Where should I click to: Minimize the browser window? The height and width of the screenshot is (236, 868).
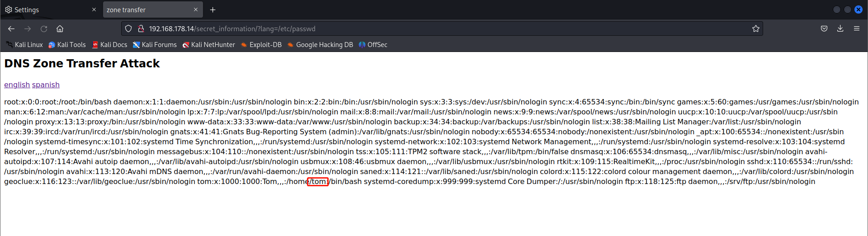836,9
